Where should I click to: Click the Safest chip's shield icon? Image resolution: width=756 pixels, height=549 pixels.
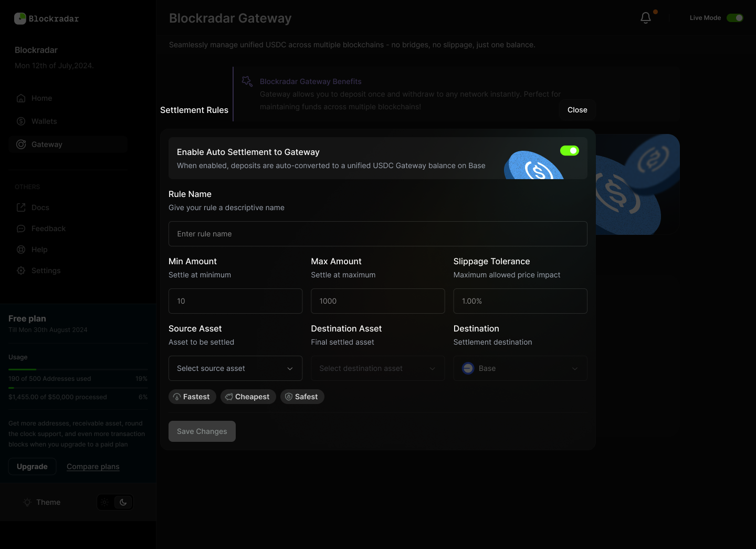289,397
